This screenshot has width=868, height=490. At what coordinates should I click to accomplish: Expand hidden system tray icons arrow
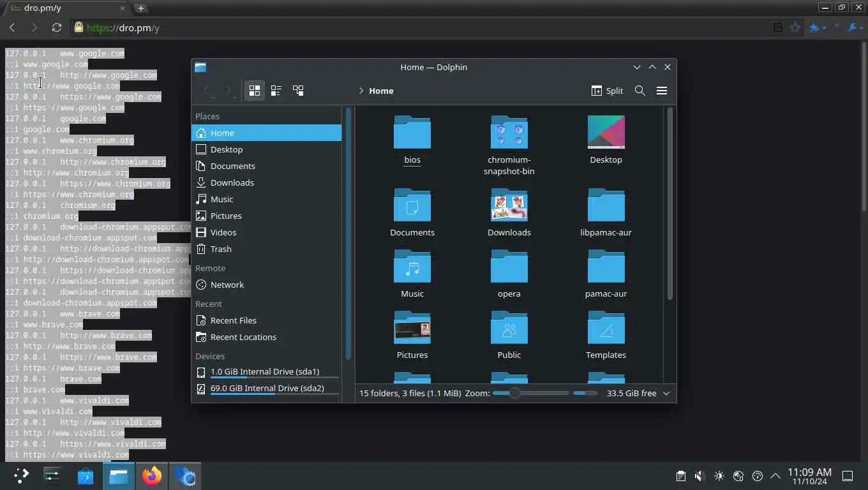click(x=775, y=476)
